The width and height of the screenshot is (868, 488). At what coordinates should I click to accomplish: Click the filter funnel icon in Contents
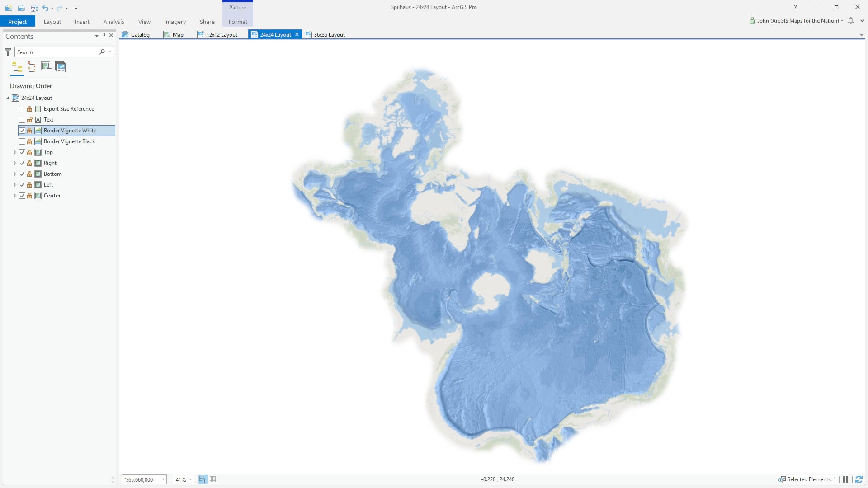pyautogui.click(x=8, y=52)
